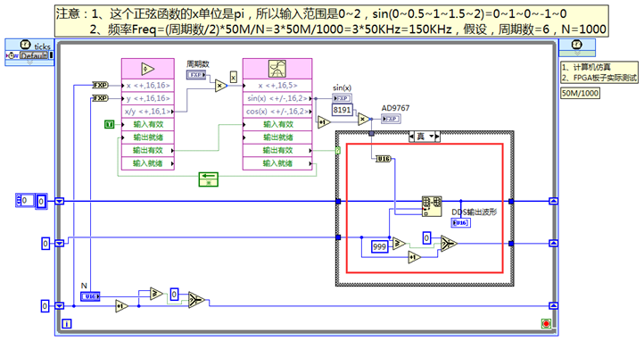Click the 999 numeric constant
This screenshot has width=644, height=341.
pos(379,246)
